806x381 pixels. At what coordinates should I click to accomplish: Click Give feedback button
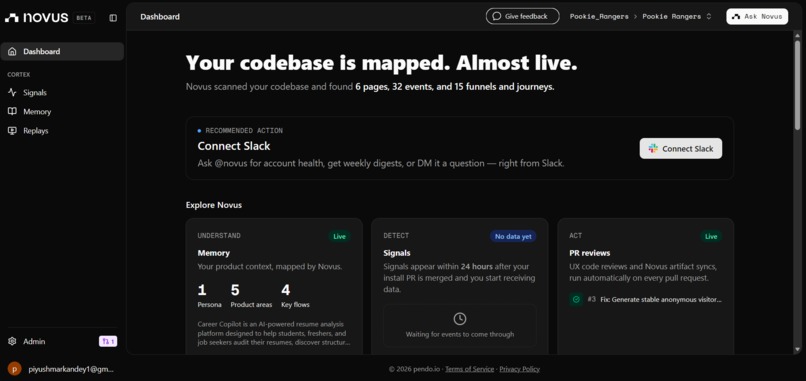tap(522, 16)
